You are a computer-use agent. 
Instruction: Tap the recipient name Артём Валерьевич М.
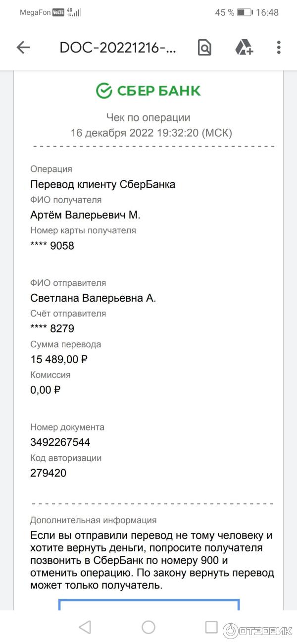(x=86, y=215)
